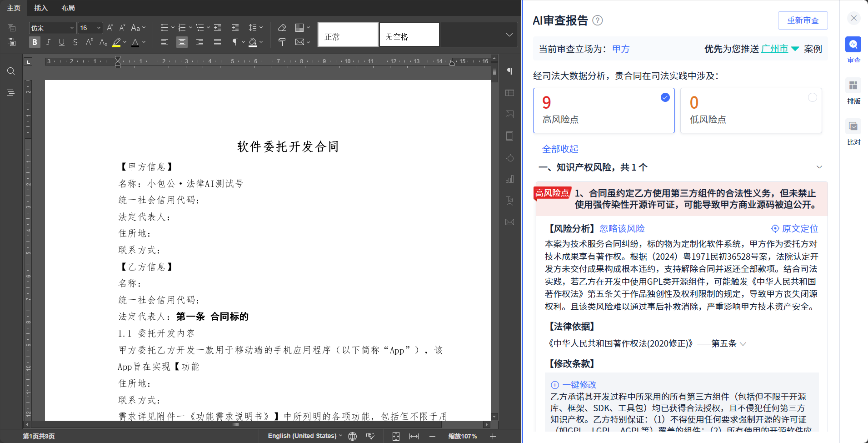Screen dimensions: 868x443
Task: Apply strikethrough formatting
Action: pos(75,42)
